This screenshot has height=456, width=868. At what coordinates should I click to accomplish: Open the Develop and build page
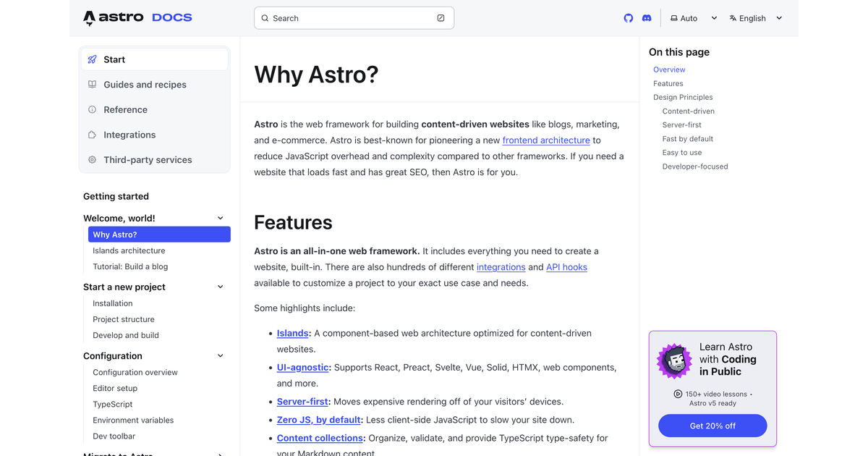click(x=126, y=335)
